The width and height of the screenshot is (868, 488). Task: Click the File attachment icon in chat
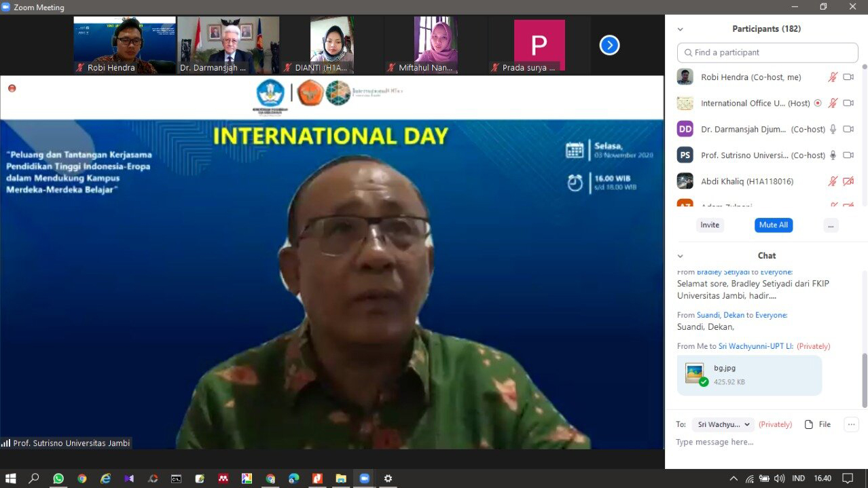click(818, 424)
